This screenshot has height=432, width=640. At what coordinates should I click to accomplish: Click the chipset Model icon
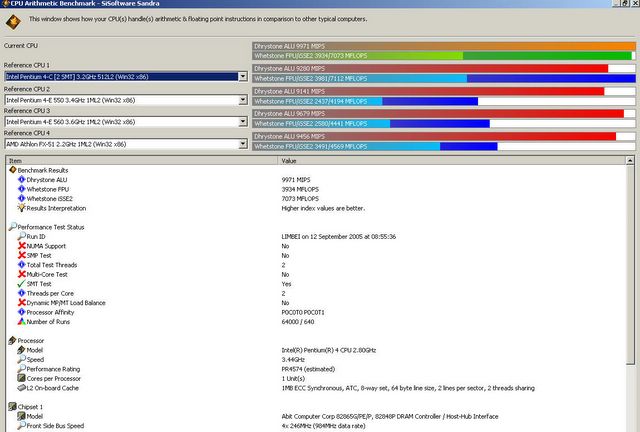point(22,416)
